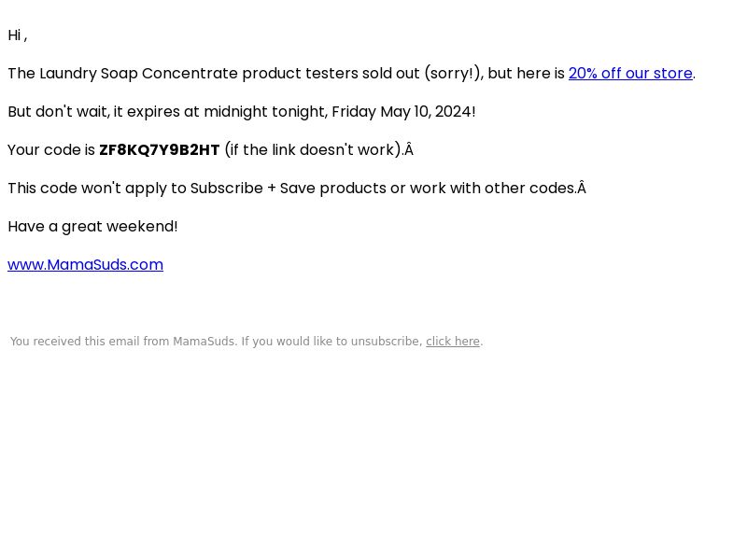This screenshot has width=747, height=560.
Task: Click the words 'Laundry Soap Concentrate'
Action: point(138,74)
